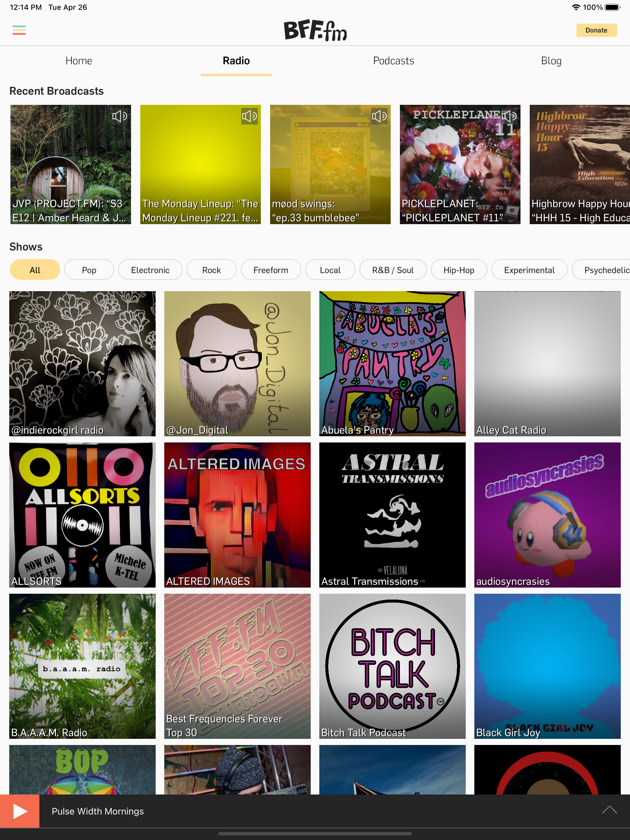Viewport: 630px width, 840px height.
Task: Filter shows by Freeform
Action: coord(270,270)
